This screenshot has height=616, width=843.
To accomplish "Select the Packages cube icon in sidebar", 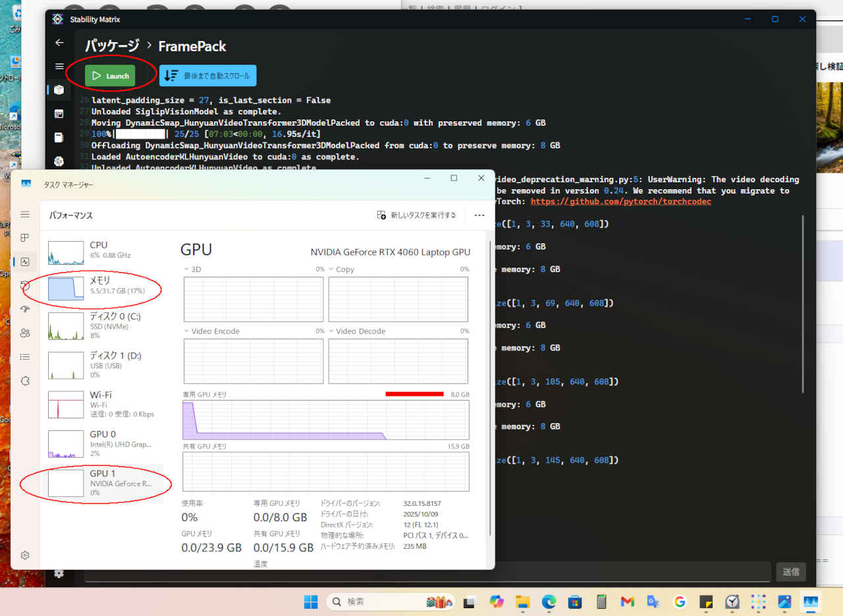I will click(x=59, y=90).
